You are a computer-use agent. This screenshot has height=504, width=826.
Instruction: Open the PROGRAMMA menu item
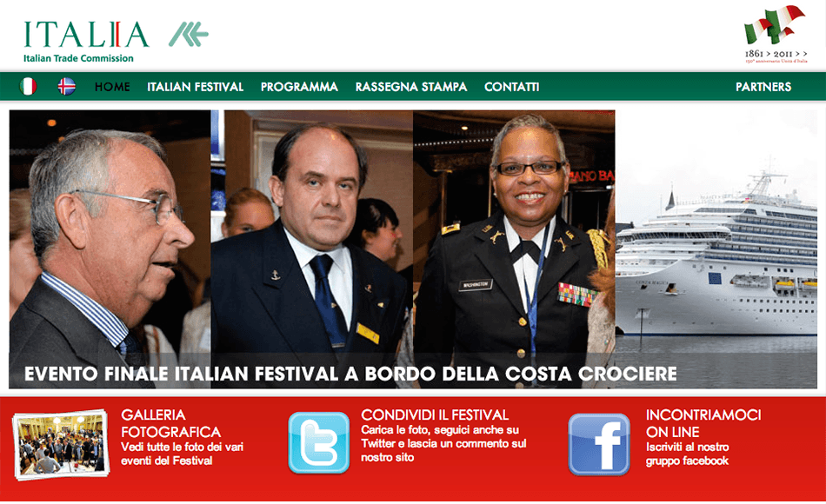click(299, 87)
